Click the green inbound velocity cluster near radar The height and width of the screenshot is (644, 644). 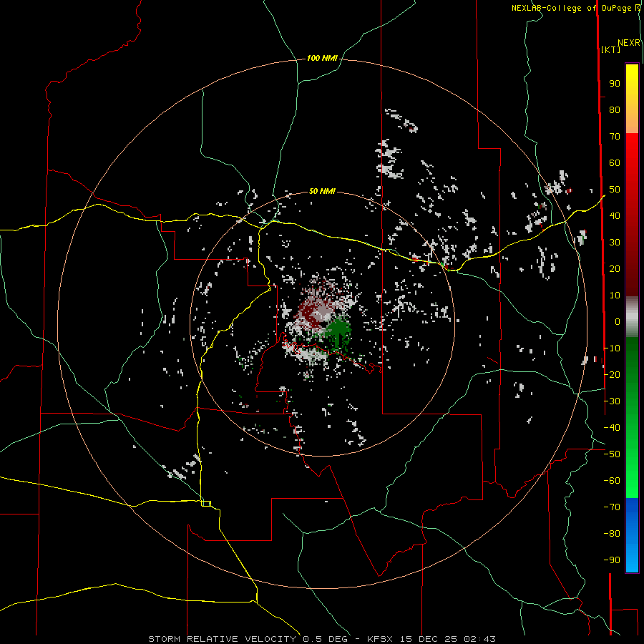click(338, 331)
